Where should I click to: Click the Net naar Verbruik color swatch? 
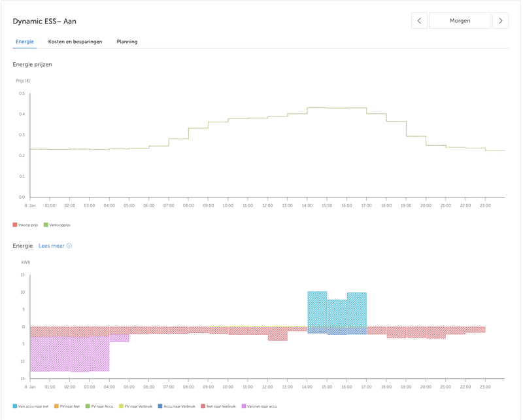pyautogui.click(x=204, y=406)
